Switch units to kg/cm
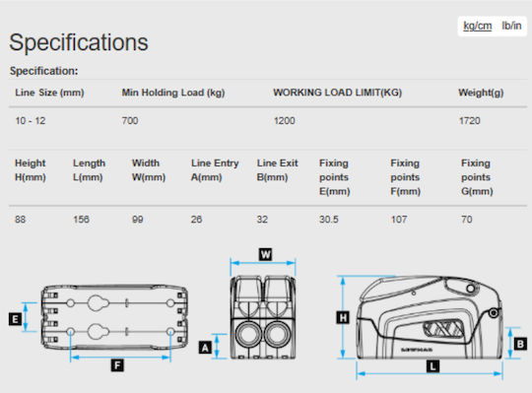532x393 pixels. pos(478,26)
